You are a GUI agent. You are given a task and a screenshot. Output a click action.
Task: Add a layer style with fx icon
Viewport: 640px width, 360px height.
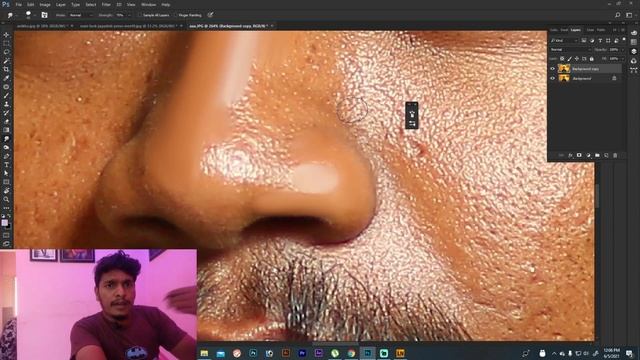570,156
